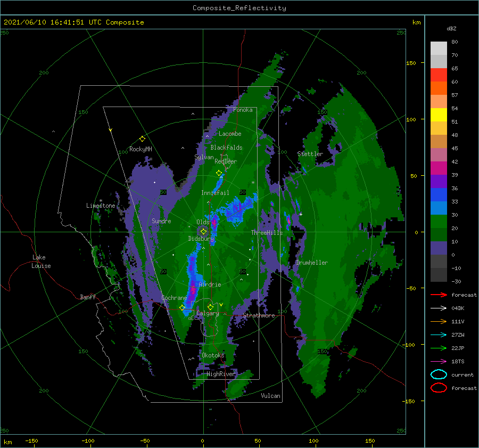Click the current legend label
Image resolution: width=479 pixels, height=448 pixels.
463,374
